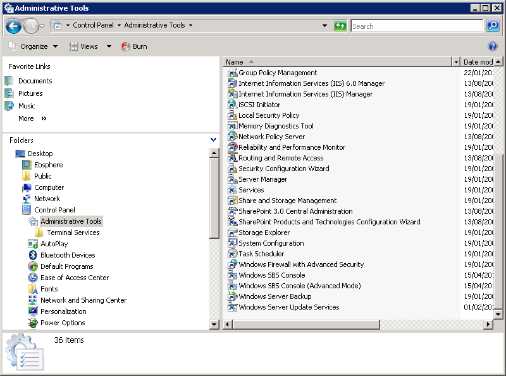The image size is (506, 376).
Task: Click the search magnifier button
Action: coord(493,26)
